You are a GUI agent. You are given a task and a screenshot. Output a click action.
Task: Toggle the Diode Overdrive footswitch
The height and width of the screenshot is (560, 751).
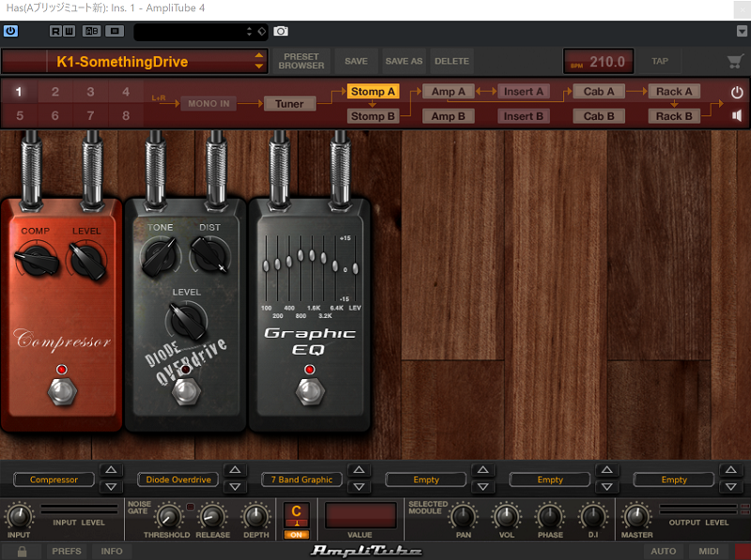[186, 390]
